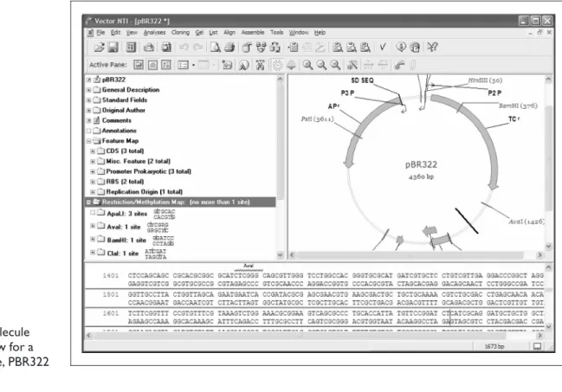Open the Analyses menu

(x=154, y=33)
